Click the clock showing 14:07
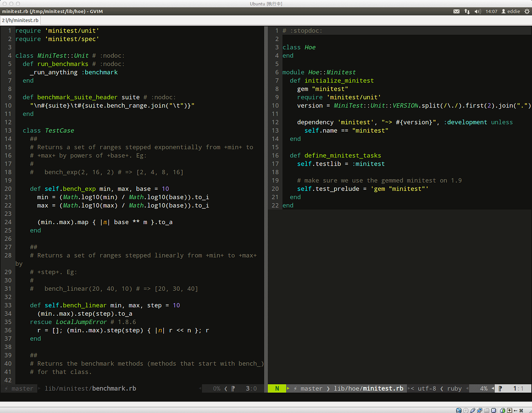 click(x=491, y=11)
